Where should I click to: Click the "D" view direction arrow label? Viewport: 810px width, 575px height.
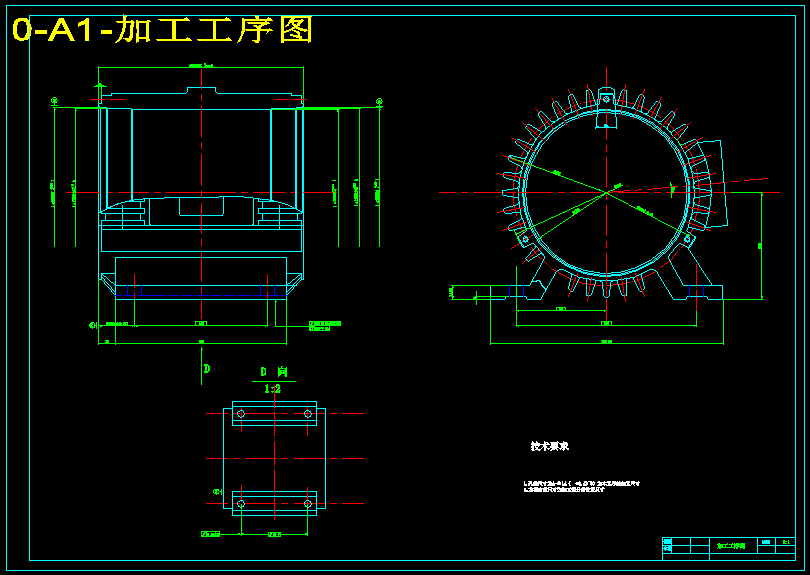(x=207, y=369)
